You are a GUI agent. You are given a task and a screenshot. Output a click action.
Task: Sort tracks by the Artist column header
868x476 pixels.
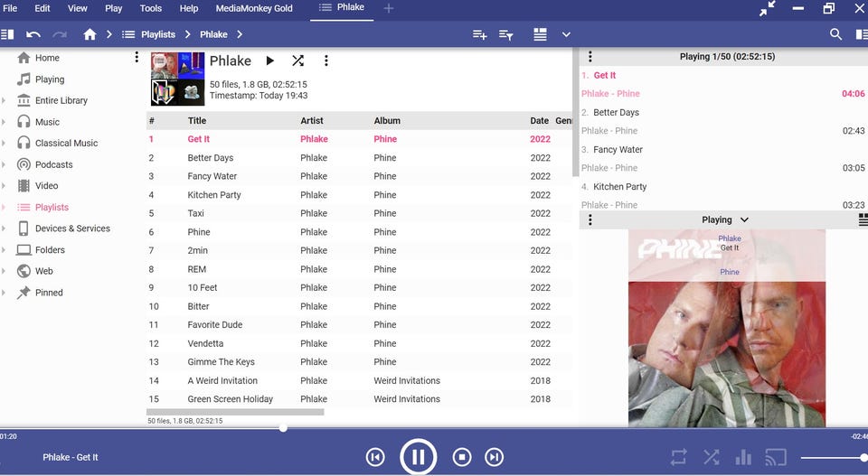coord(312,120)
